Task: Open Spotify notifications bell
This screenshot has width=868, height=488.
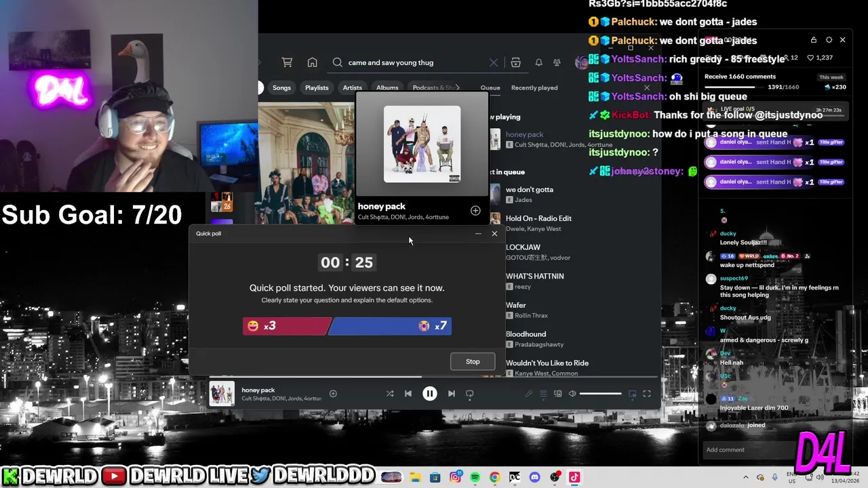Action: click(538, 62)
